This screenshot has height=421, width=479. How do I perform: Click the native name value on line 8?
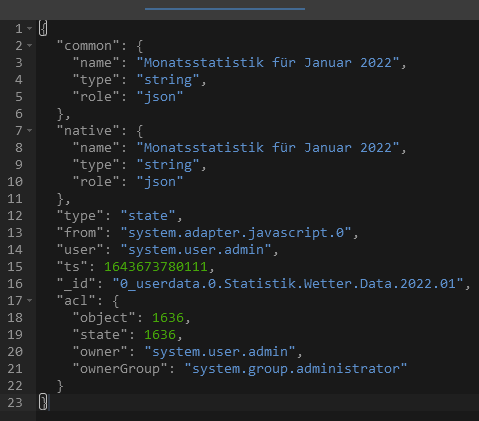[268, 148]
